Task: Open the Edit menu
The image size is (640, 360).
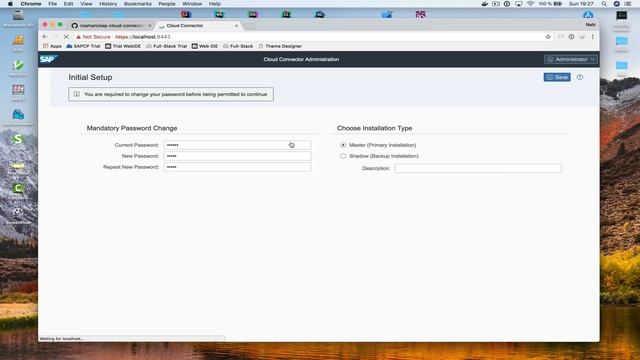Action: coord(68,4)
